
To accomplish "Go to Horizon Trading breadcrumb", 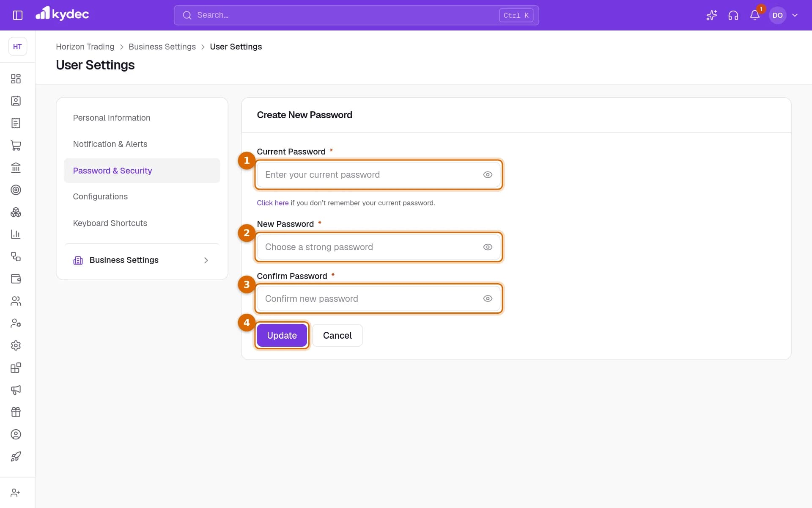I will pyautogui.click(x=85, y=47).
